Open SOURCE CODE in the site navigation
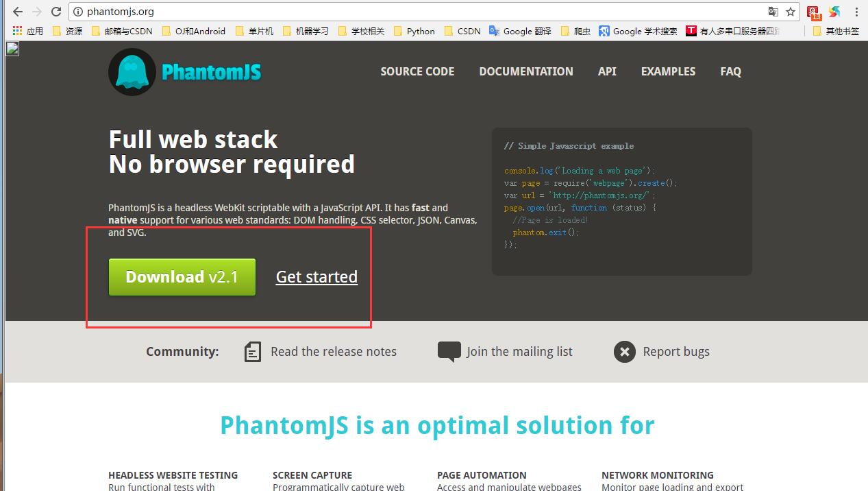 (417, 71)
